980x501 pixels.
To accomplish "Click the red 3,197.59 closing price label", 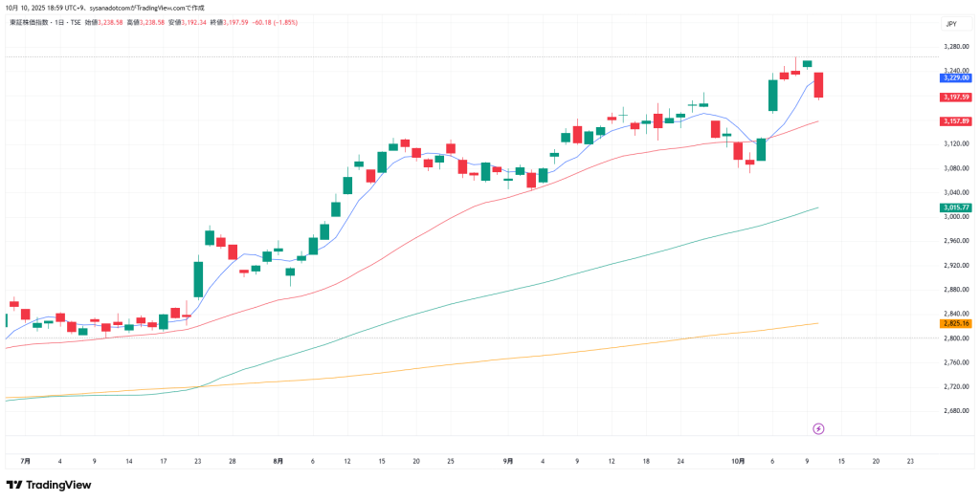I will pos(956,97).
